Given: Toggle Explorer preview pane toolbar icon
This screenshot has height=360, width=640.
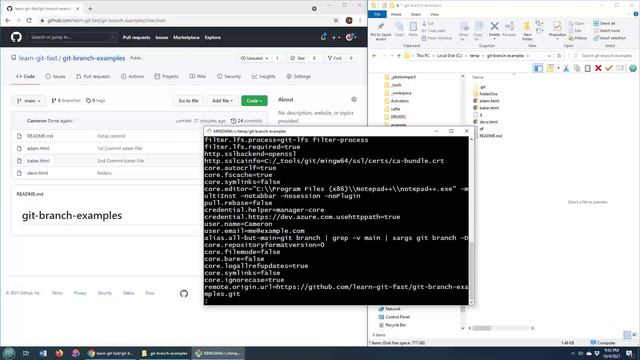Looking at the screenshot, I should click(538, 68).
